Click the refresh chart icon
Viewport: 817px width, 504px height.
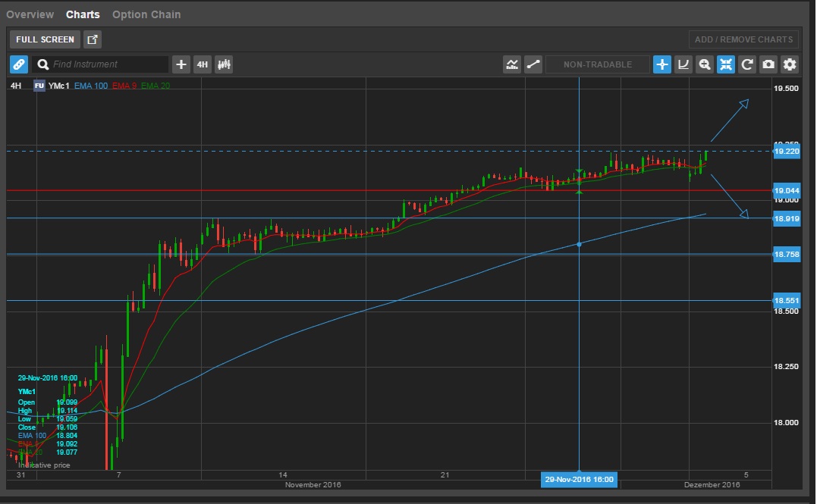(x=747, y=64)
